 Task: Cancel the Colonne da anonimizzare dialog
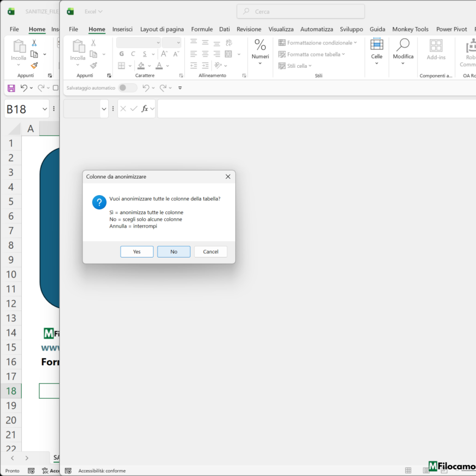click(211, 251)
